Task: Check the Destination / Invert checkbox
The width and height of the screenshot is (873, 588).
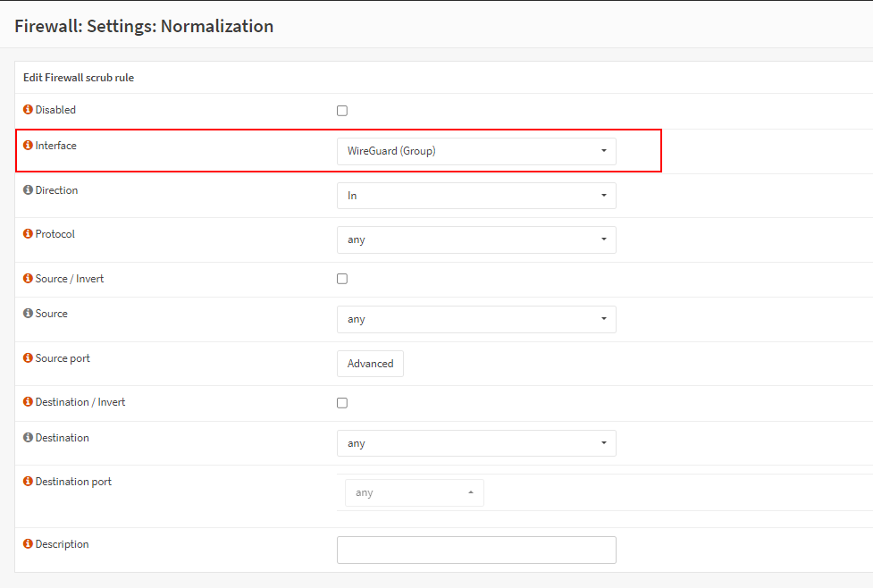Action: (342, 403)
